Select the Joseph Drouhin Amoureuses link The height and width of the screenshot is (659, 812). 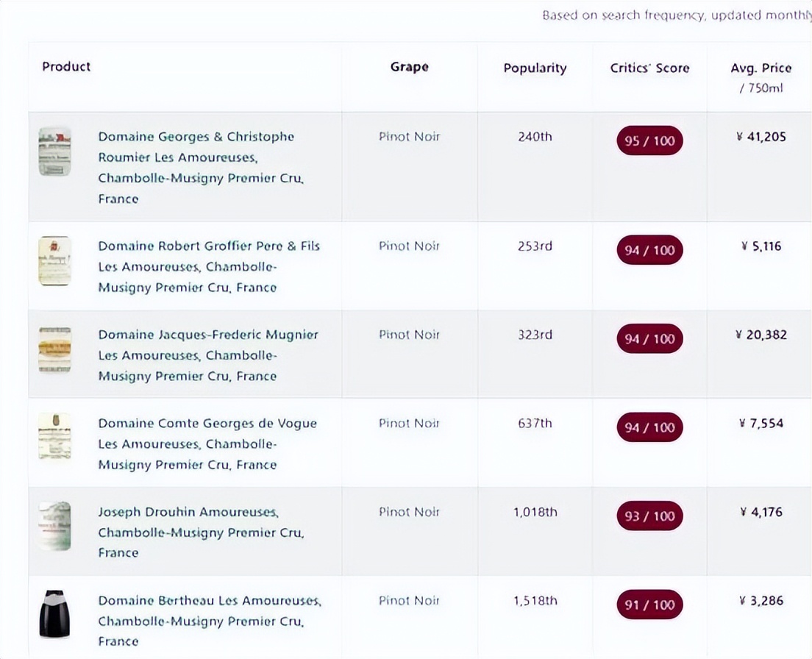[188, 512]
